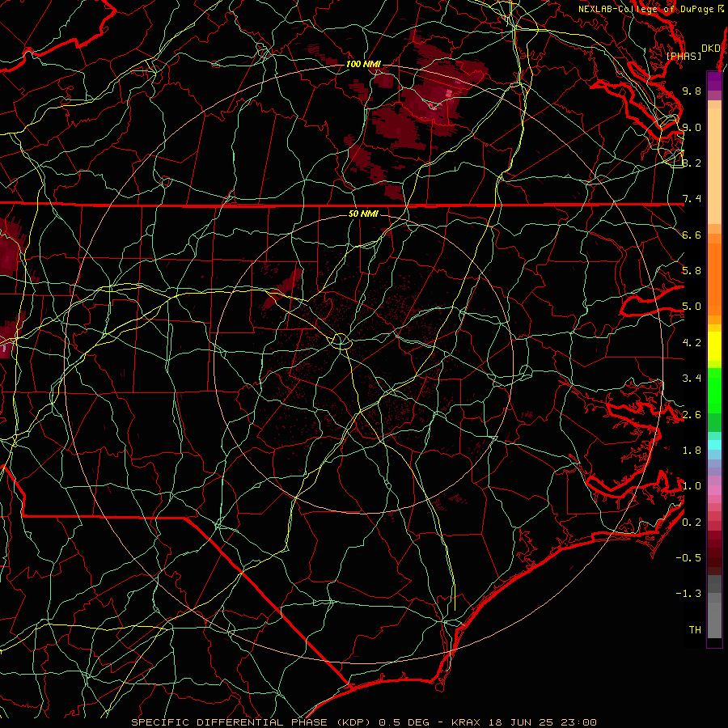Click the radar site circle at map center

[x=341, y=341]
